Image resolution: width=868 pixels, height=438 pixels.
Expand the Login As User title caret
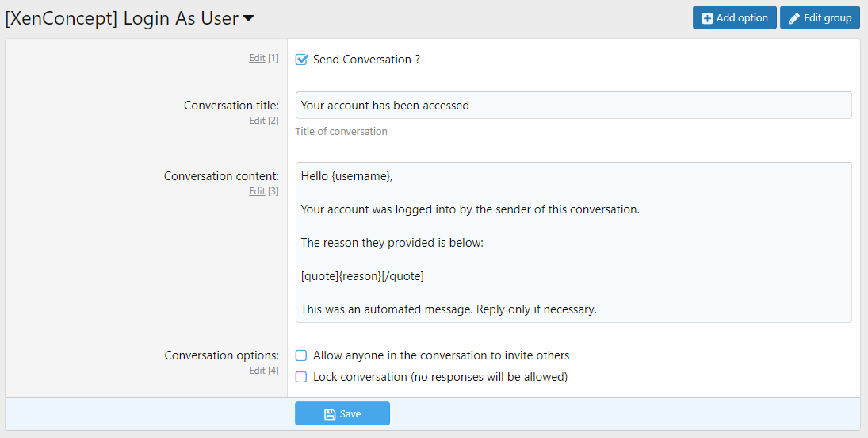[248, 18]
